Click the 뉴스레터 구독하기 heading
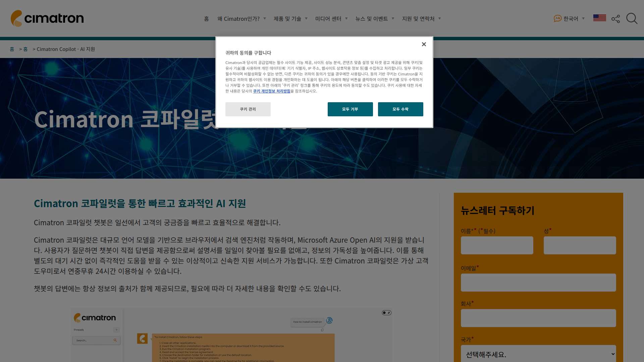Image resolution: width=644 pixels, height=362 pixels. point(497,210)
